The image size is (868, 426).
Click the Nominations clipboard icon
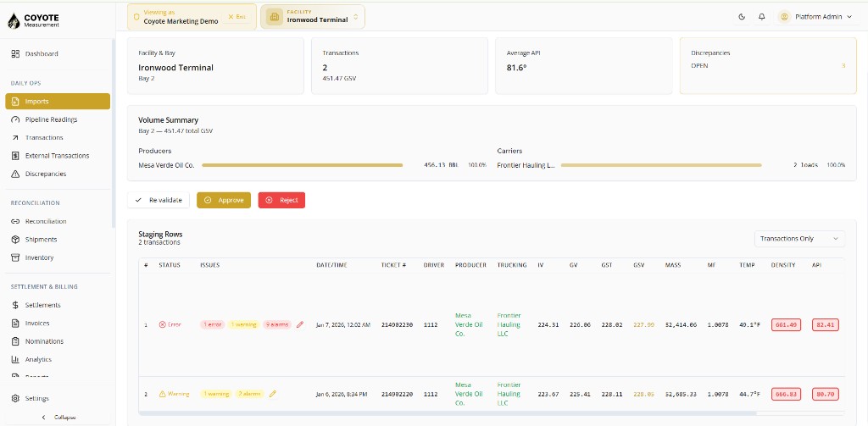pyautogui.click(x=15, y=341)
